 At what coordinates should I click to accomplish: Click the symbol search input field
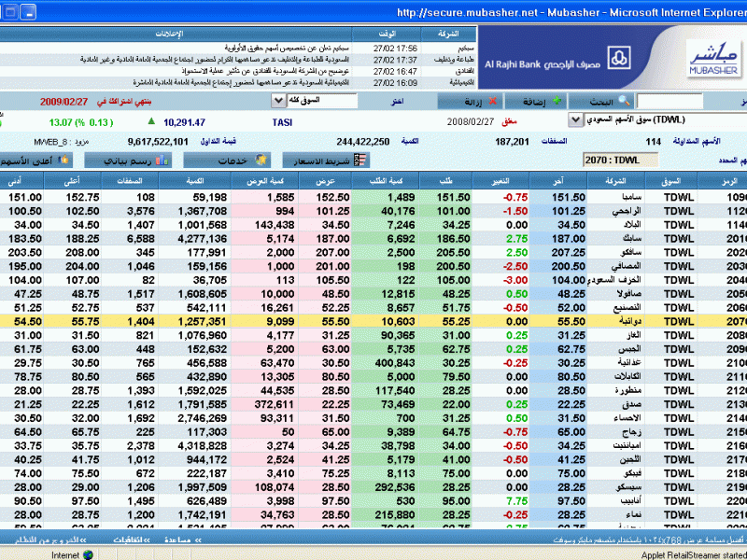(669, 101)
